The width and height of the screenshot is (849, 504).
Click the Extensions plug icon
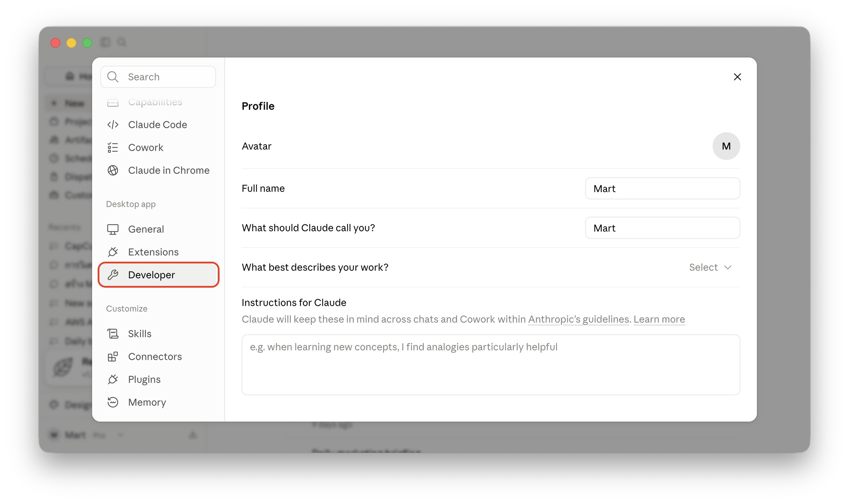pos(113,252)
